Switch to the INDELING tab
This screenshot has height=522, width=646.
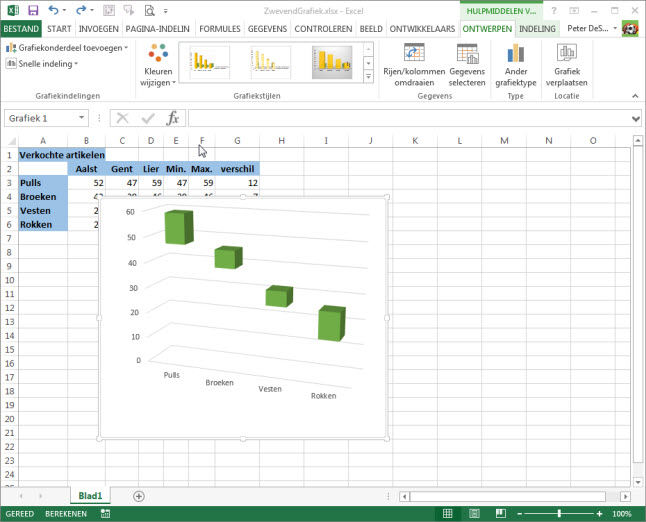click(537, 28)
